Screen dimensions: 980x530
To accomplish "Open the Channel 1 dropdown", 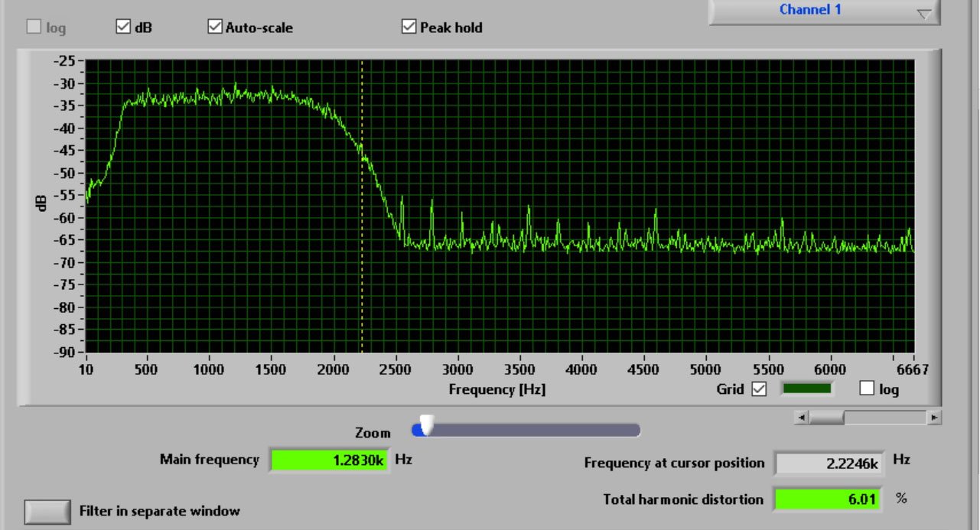I will pyautogui.click(x=824, y=11).
